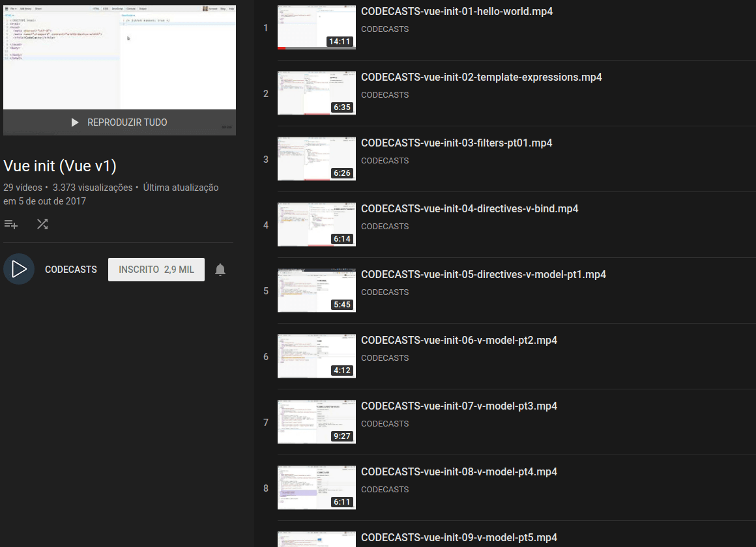Click the channel name under the 07-v-model-pt3 video
Image resolution: width=756 pixels, height=547 pixels.
pyautogui.click(x=385, y=424)
